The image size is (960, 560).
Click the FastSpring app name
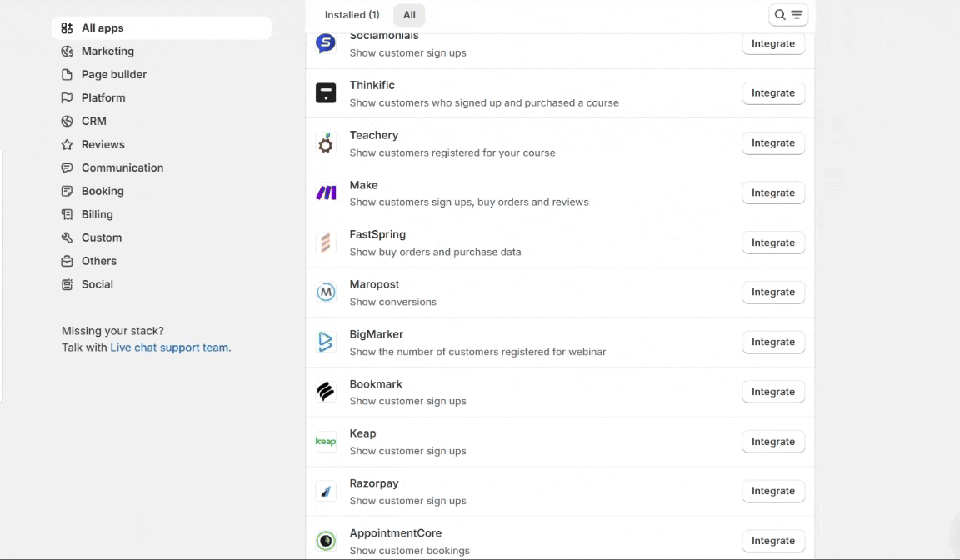click(377, 234)
